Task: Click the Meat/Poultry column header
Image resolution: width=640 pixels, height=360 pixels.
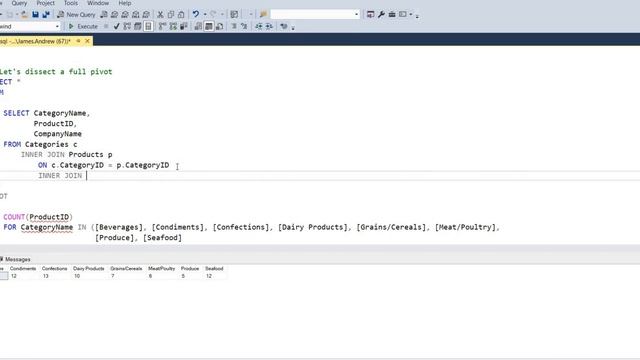Action: [x=162, y=269]
